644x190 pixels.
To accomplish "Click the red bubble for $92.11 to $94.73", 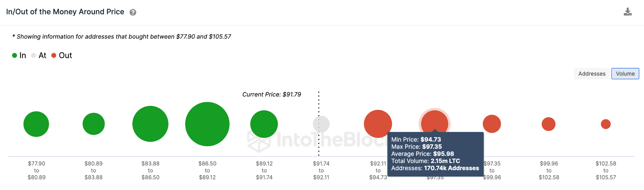I will 378,123.
